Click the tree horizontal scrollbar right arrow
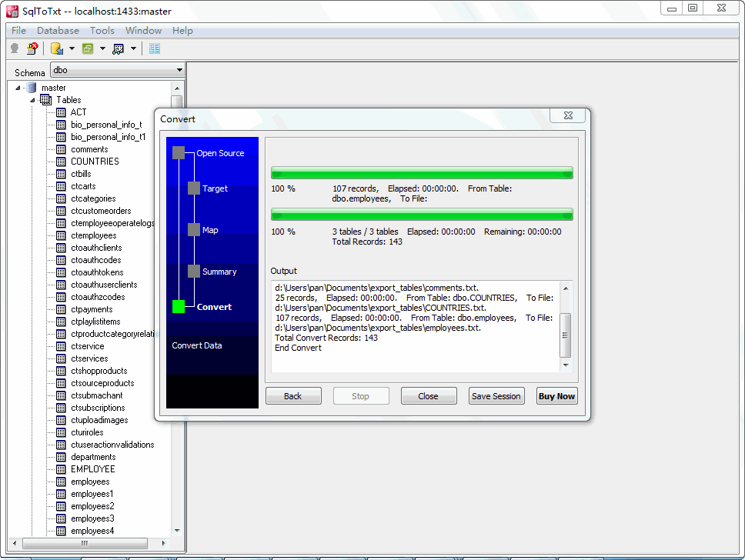 point(163,543)
